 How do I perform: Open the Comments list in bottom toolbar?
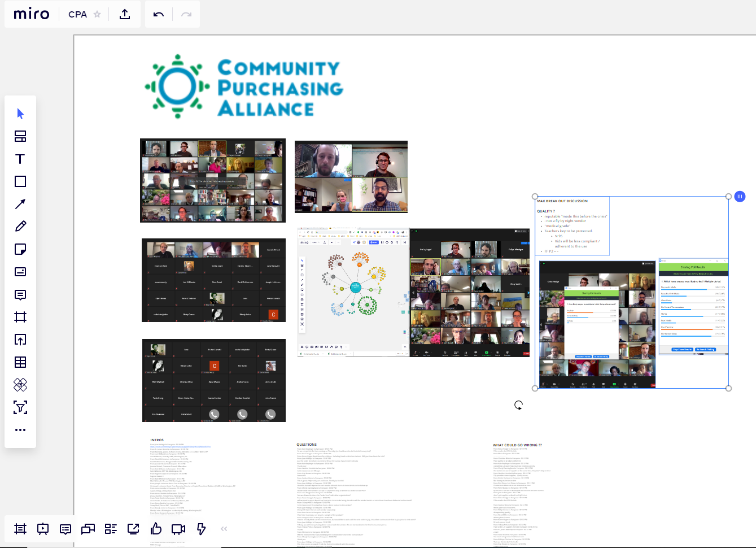(x=65, y=529)
